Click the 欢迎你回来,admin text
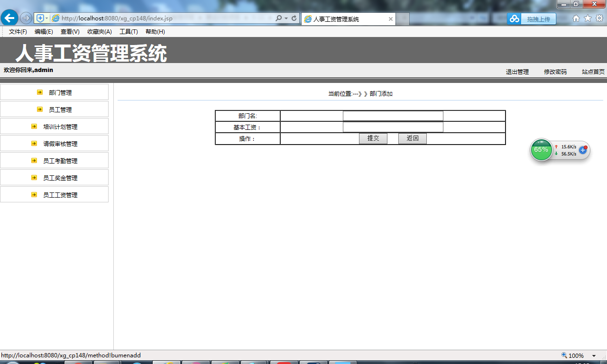 [x=28, y=70]
